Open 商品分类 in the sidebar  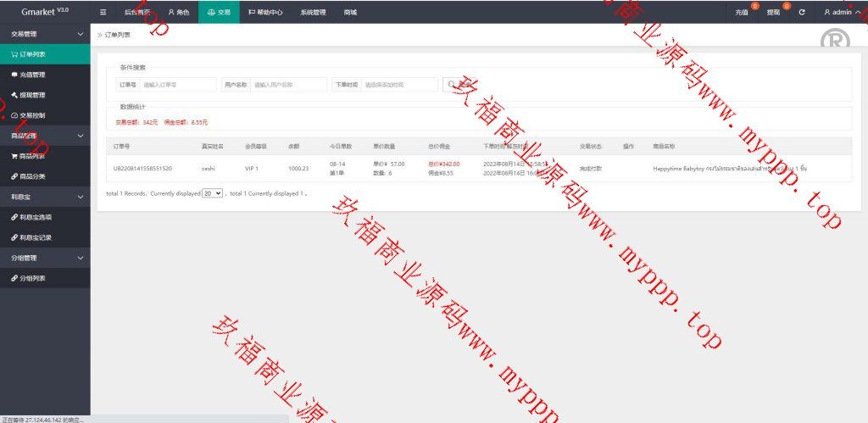pyautogui.click(x=33, y=176)
